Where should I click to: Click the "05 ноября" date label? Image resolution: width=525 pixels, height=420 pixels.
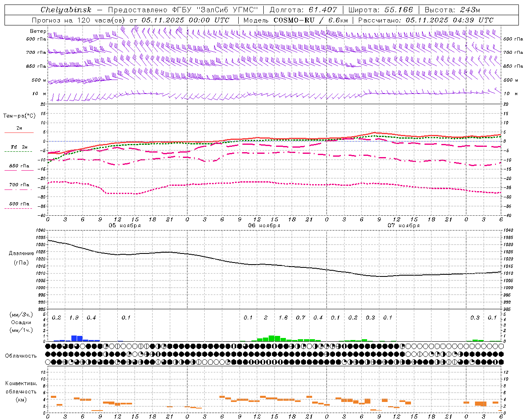tap(124, 226)
